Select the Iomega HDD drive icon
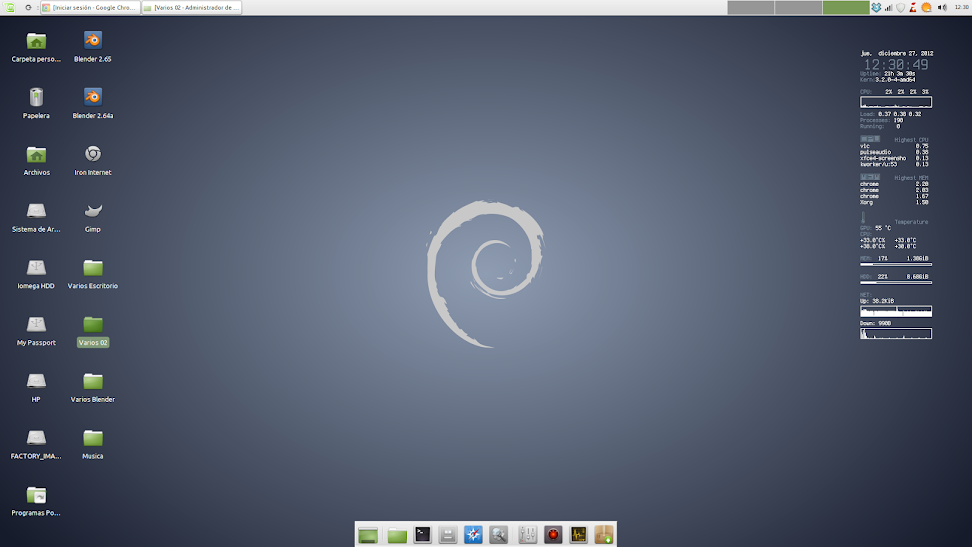The width and height of the screenshot is (972, 547). [x=36, y=268]
